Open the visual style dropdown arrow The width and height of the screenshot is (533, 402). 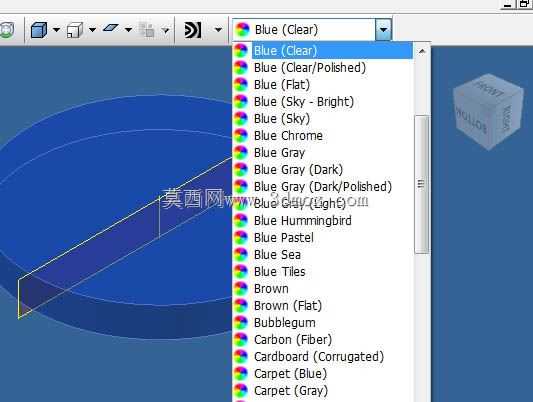[x=56, y=30]
